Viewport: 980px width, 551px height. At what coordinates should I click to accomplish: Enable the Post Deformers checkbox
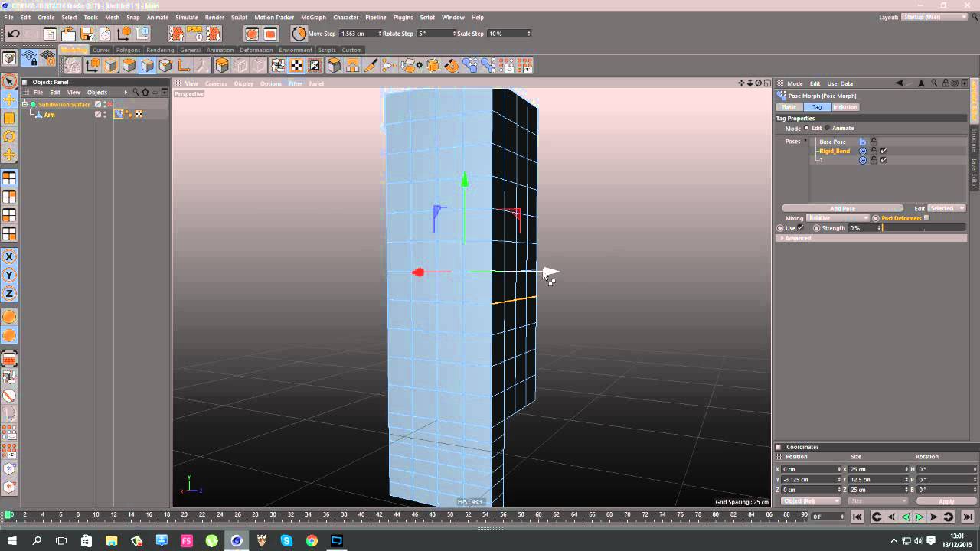(x=926, y=218)
